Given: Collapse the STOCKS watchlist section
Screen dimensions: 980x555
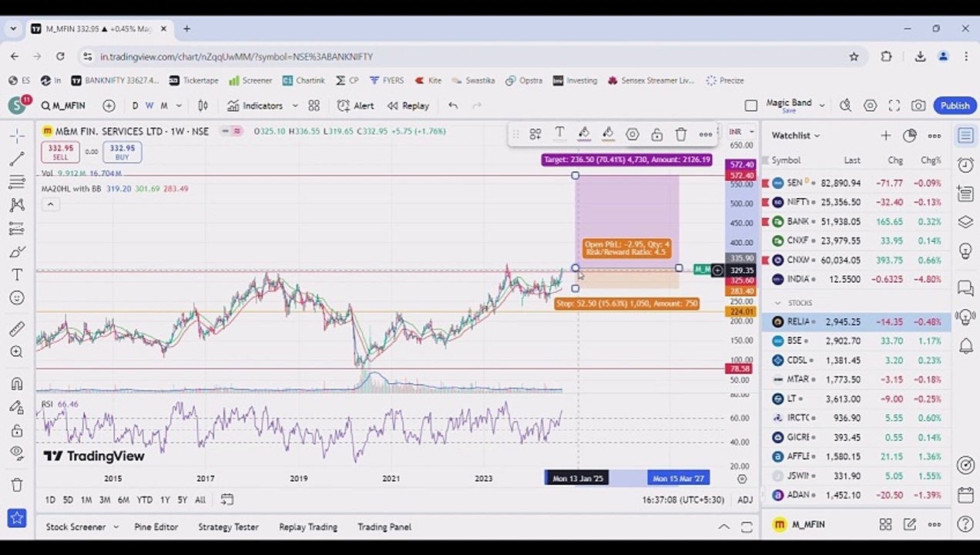Looking at the screenshot, I should tap(777, 303).
